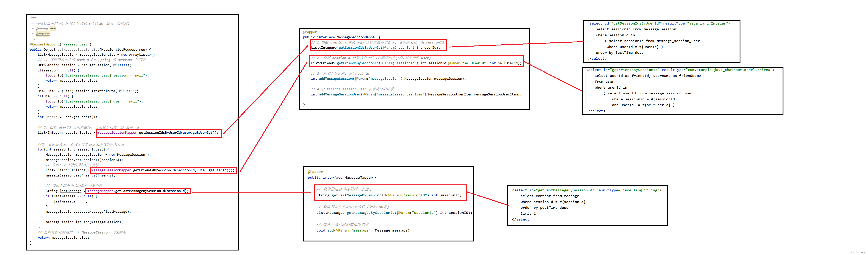Click the <select id="getSessionIdsByUserId"> opening tag
This screenshot has height=255, width=868.
coord(658,23)
